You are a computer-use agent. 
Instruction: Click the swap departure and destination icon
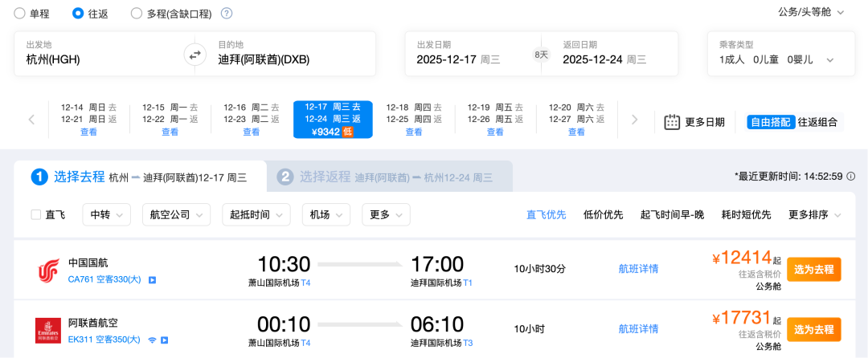[x=194, y=55]
